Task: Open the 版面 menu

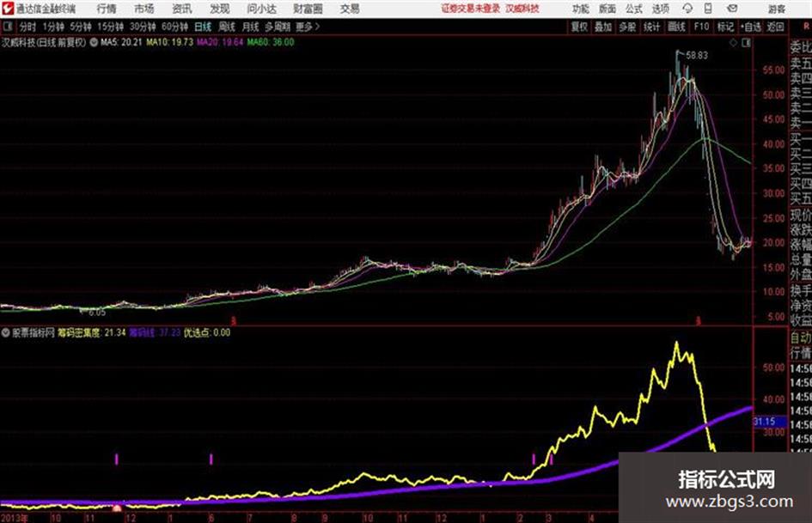Action: 607,9
